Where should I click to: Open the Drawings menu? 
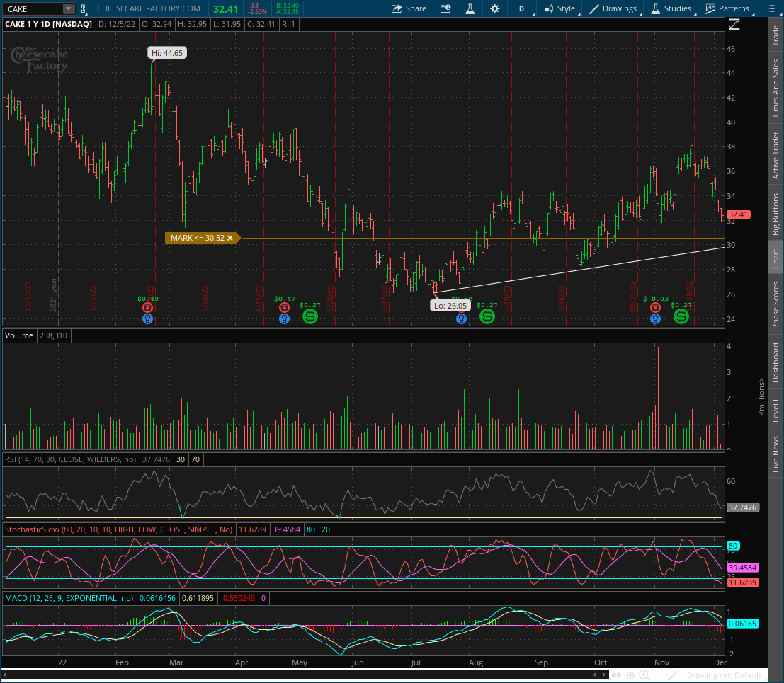click(x=613, y=8)
